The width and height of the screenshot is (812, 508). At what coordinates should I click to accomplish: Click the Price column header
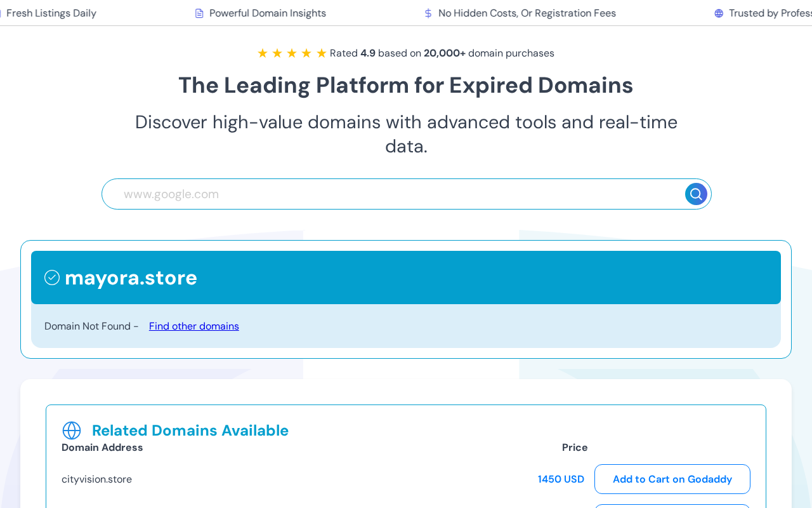(x=575, y=447)
